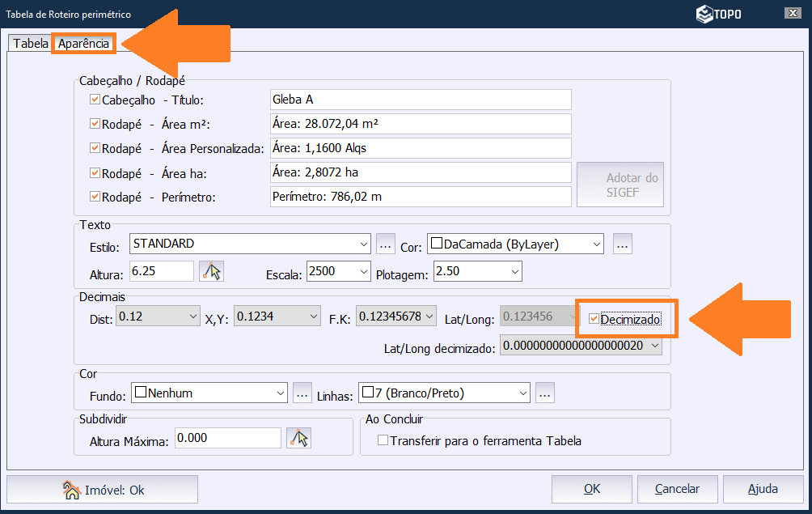Expand the Lat/Long decimizado dropdown
Screen dimensions: 812x514
(x=653, y=346)
